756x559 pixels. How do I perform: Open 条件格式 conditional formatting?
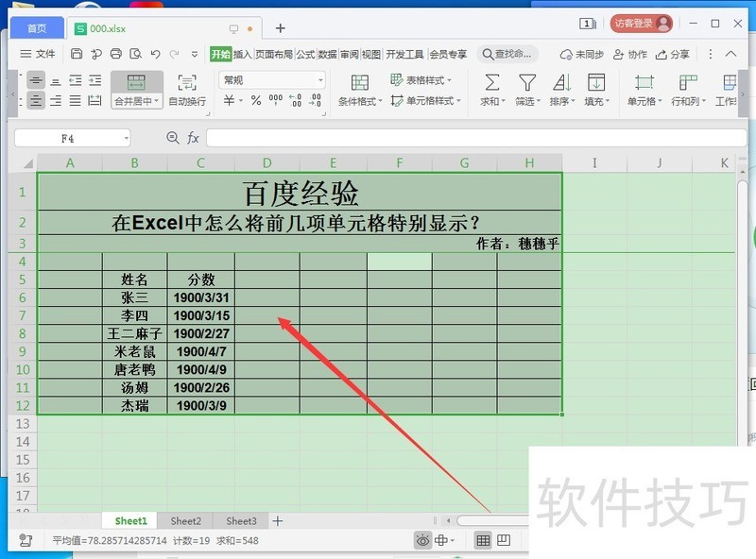[x=360, y=90]
